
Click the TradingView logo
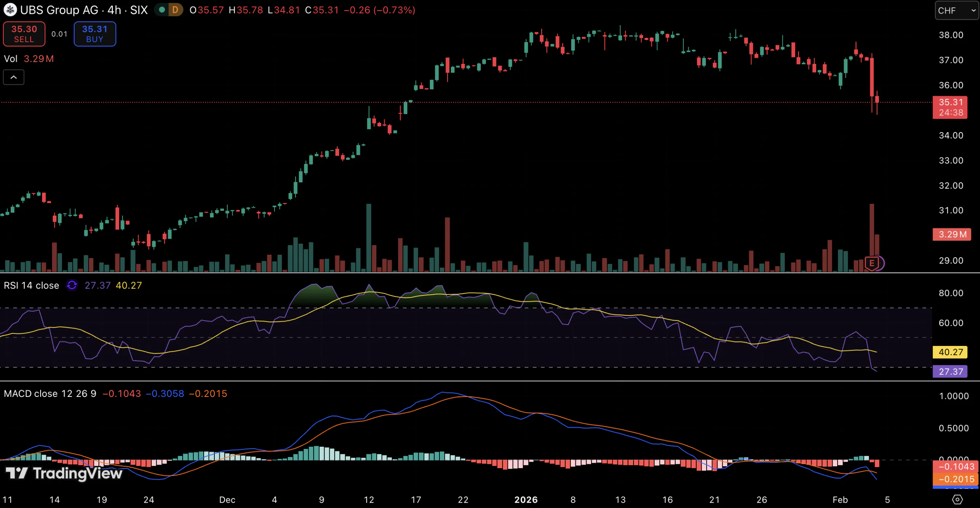click(x=64, y=474)
